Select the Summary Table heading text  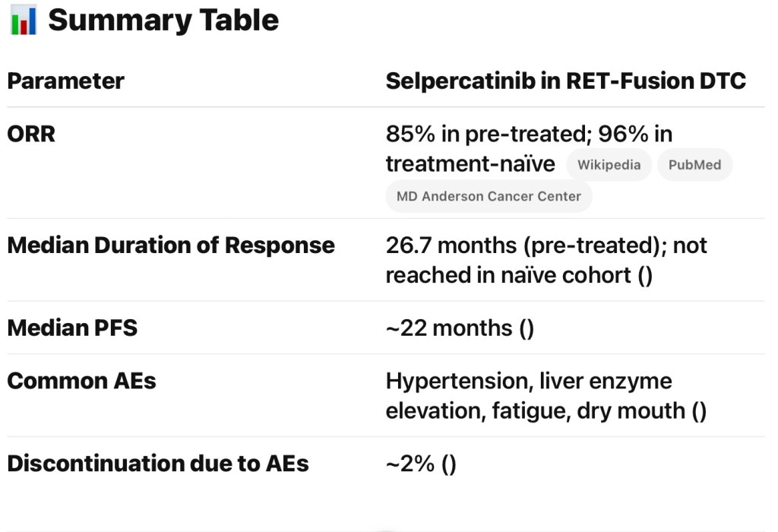163,21
